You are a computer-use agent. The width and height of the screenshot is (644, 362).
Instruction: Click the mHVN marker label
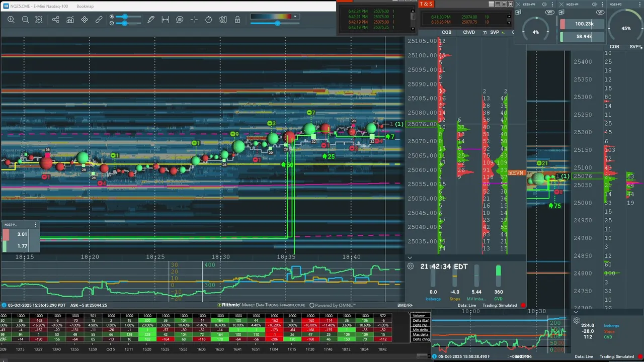(x=516, y=173)
